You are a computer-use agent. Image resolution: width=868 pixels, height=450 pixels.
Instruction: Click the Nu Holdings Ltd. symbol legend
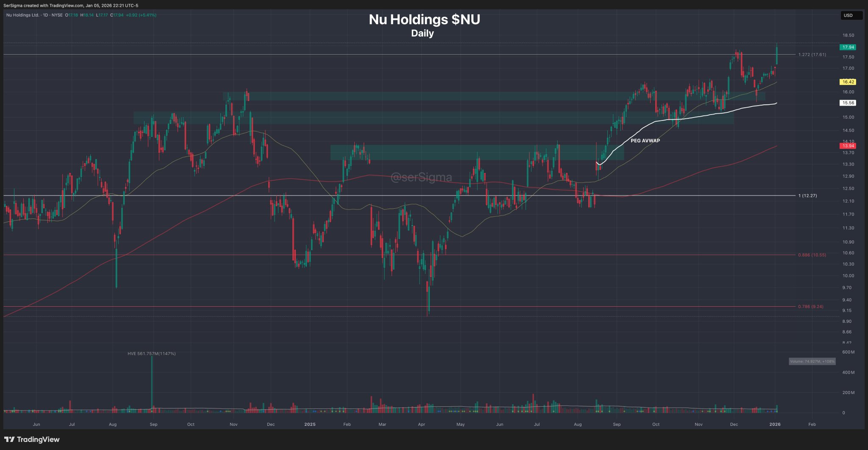23,15
